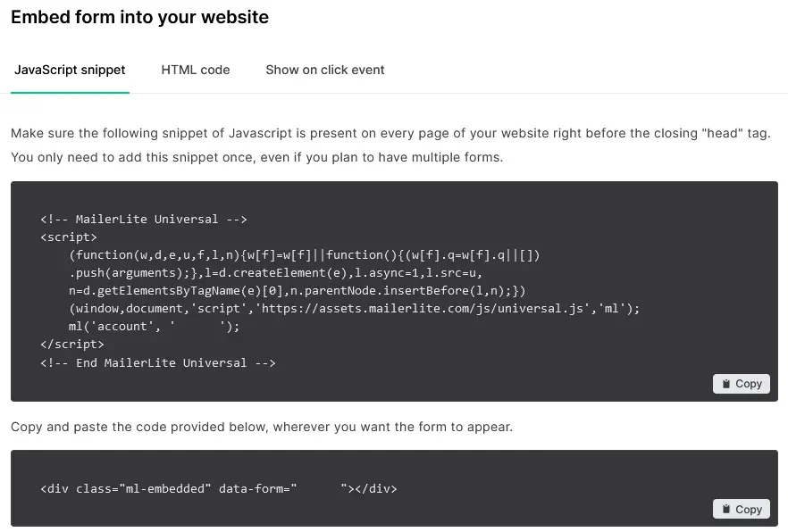The height and width of the screenshot is (532, 788).
Task: Copy the ml-embedded div code
Action: [742, 509]
